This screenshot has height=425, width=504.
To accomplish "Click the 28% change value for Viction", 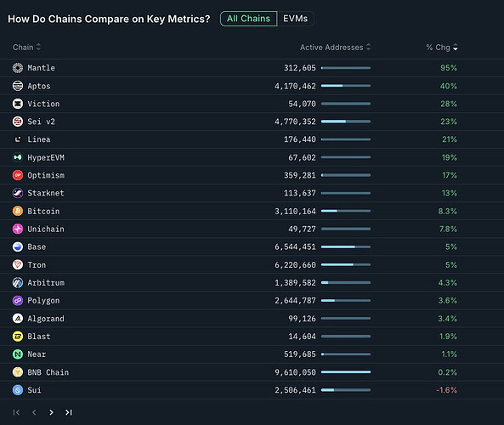I will point(449,104).
